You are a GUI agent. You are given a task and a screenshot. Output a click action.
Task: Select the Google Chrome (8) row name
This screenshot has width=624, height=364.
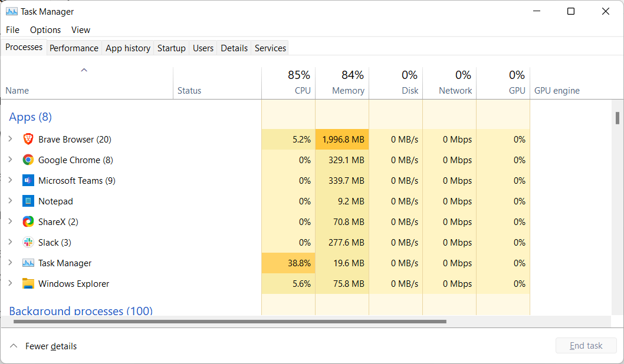click(75, 160)
